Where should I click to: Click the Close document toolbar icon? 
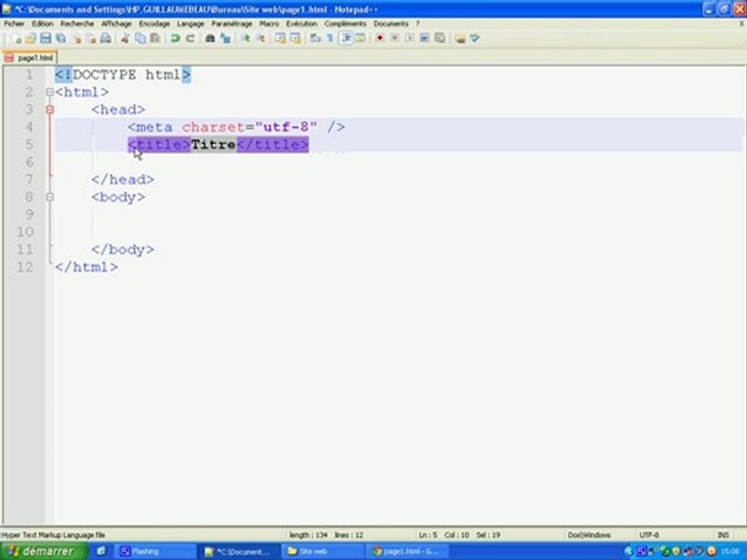(76, 39)
